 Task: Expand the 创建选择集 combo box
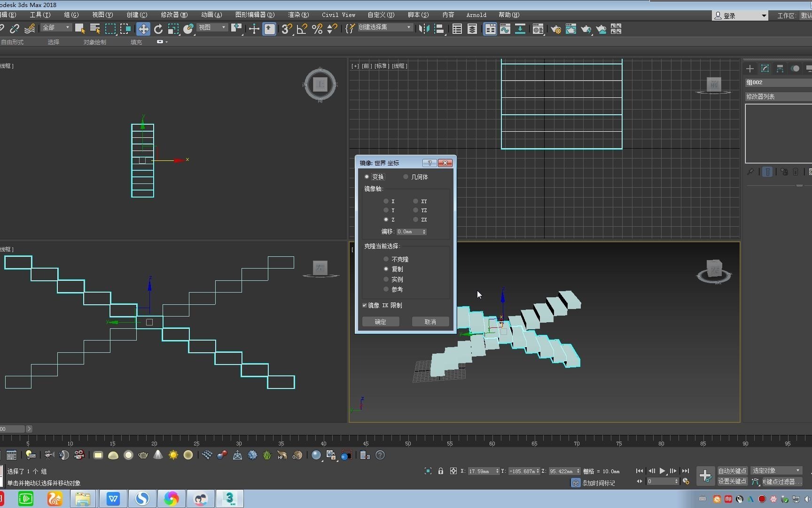(x=385, y=27)
